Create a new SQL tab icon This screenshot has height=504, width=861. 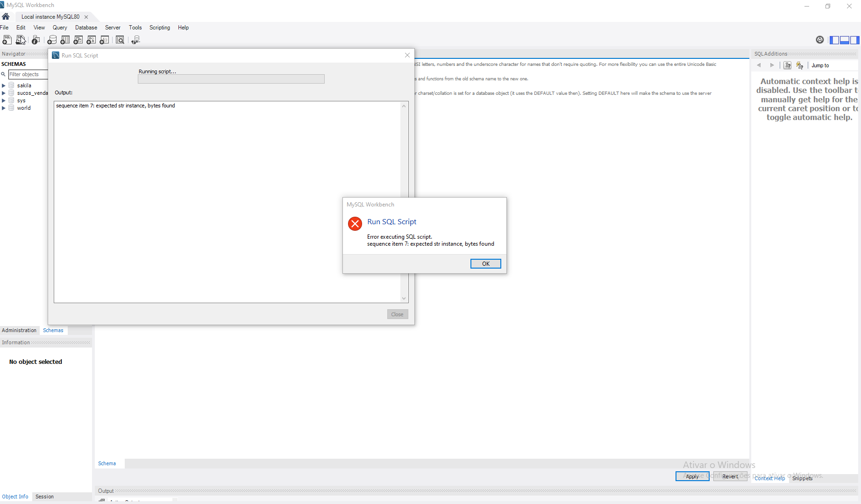pos(7,40)
